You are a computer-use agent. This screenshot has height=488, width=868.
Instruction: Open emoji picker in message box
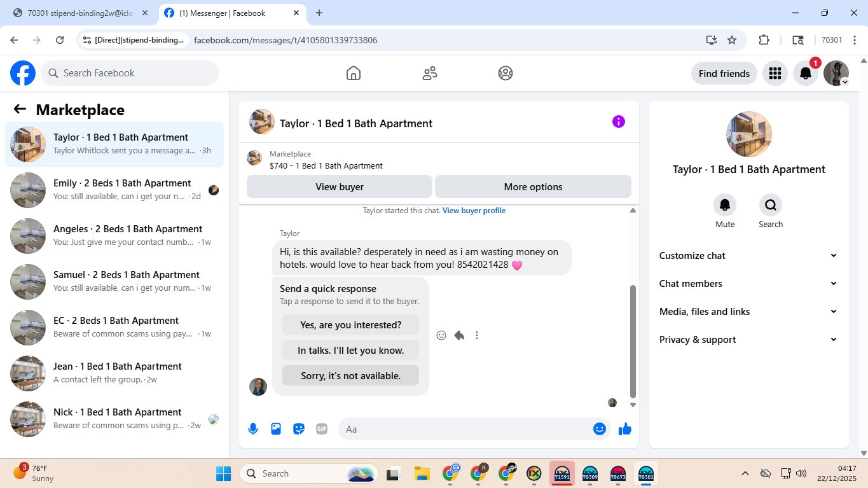[x=599, y=429]
